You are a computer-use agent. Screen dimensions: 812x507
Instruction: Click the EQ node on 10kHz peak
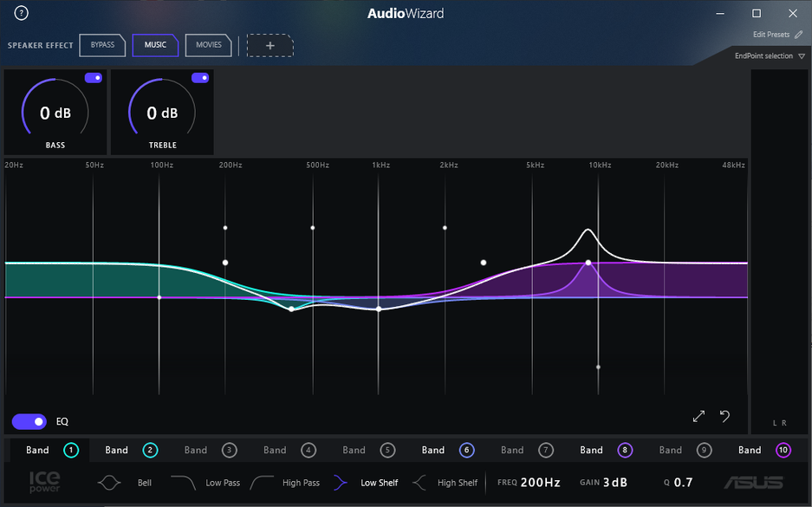pos(588,263)
